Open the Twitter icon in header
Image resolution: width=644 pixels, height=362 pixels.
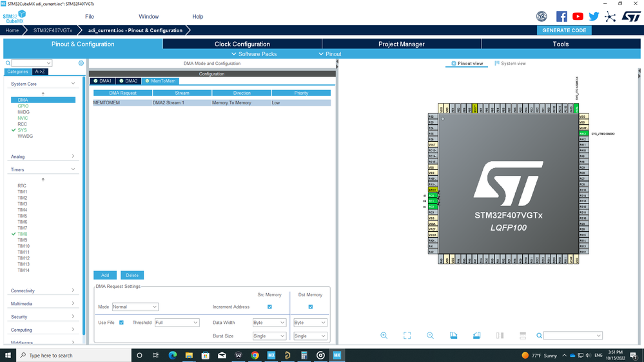click(x=594, y=16)
